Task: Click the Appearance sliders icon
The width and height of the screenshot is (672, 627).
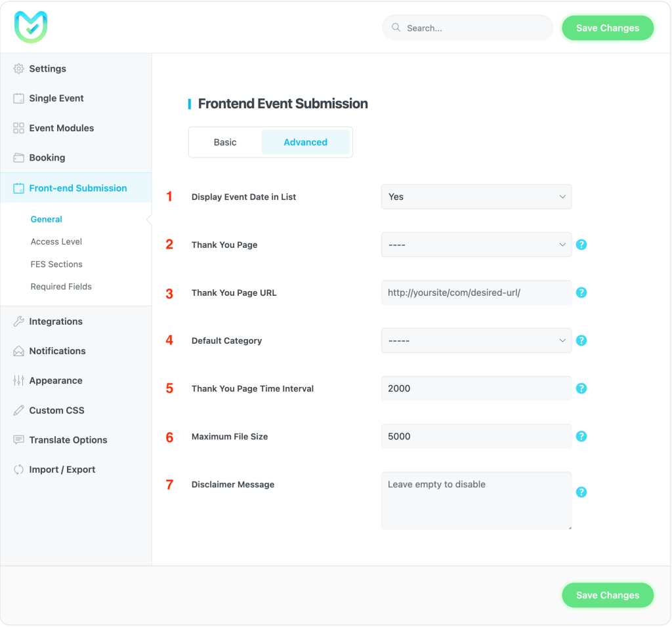Action: tap(18, 380)
